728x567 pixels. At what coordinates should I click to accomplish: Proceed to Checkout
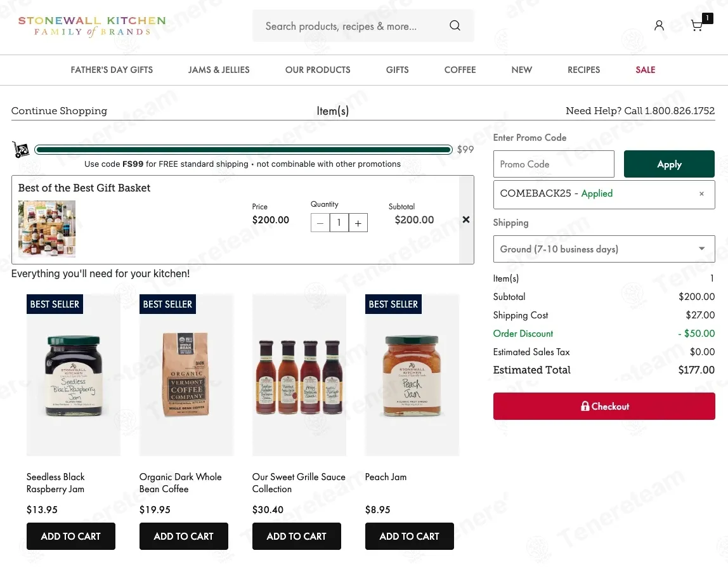[x=604, y=407]
